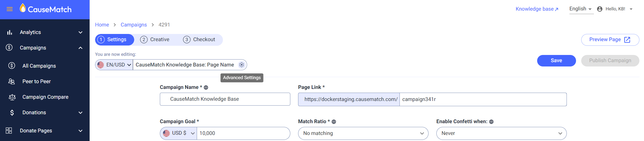Open the EN/USD language currency dropdown
The width and height of the screenshot is (644, 141).
point(114,65)
